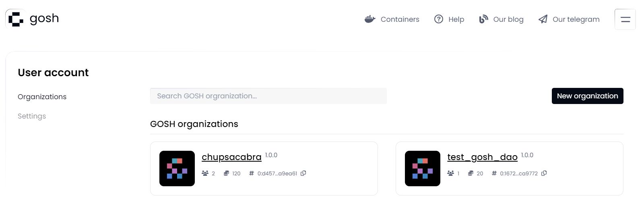Click the chupsacabra organization avatar
The image size is (644, 206).
click(177, 169)
